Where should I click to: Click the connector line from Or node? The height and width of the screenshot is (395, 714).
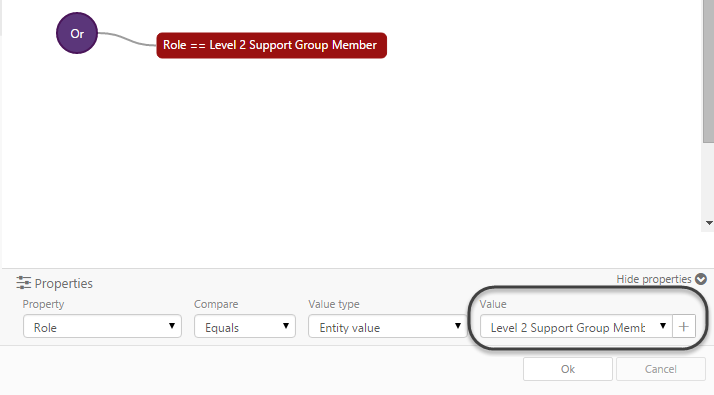127,39
